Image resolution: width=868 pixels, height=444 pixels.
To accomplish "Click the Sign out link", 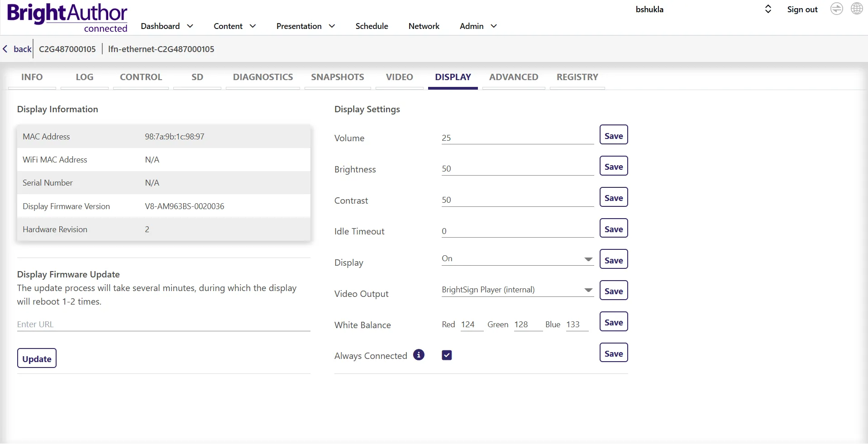I will point(802,10).
